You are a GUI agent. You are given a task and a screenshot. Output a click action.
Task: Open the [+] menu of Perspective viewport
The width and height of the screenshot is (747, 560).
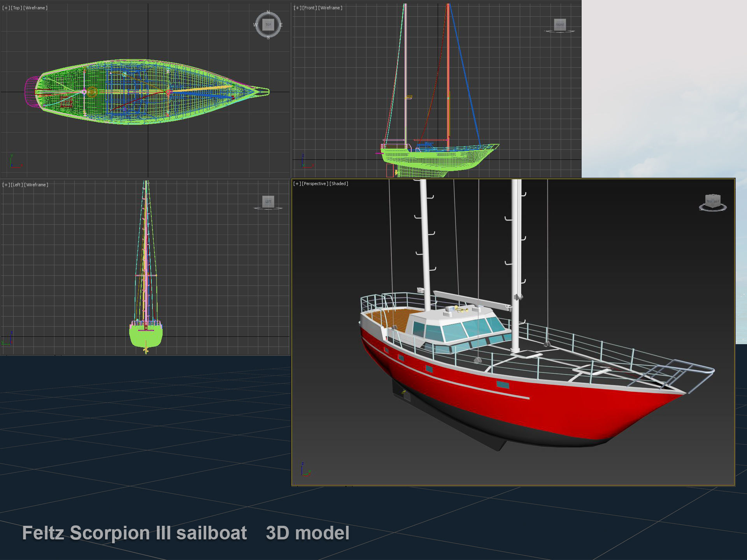(297, 184)
